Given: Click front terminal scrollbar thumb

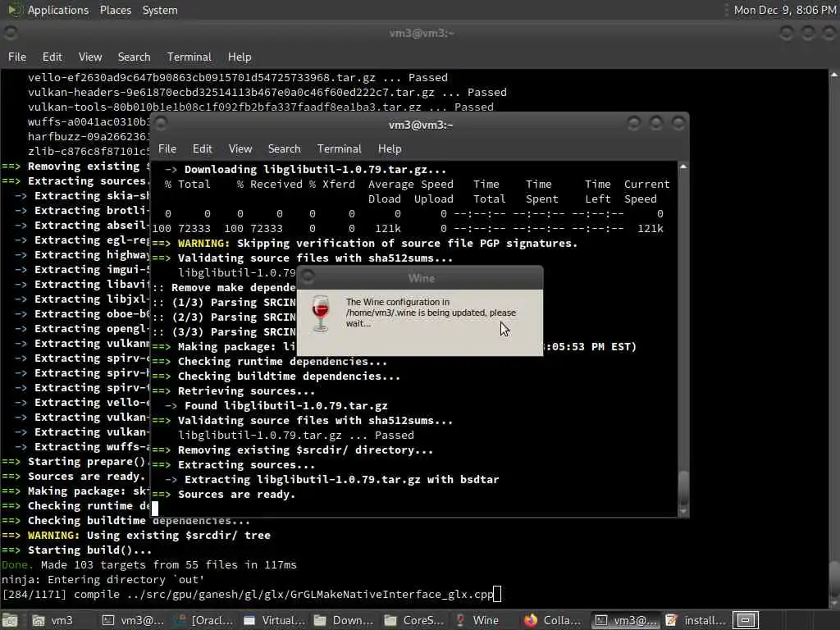Looking at the screenshot, I should click(683, 488).
